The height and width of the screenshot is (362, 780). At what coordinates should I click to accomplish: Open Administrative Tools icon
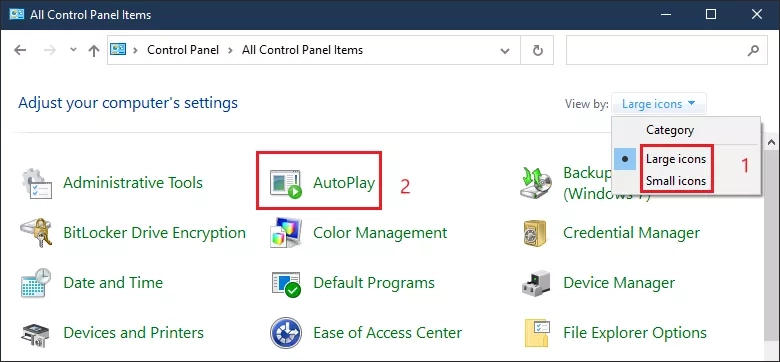coord(36,183)
